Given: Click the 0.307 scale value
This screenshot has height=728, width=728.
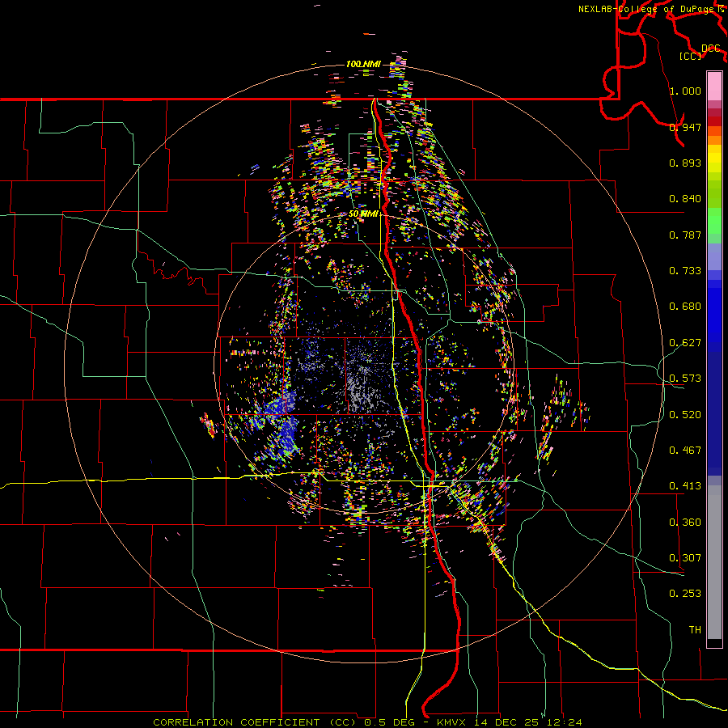Looking at the screenshot, I should (x=685, y=557).
